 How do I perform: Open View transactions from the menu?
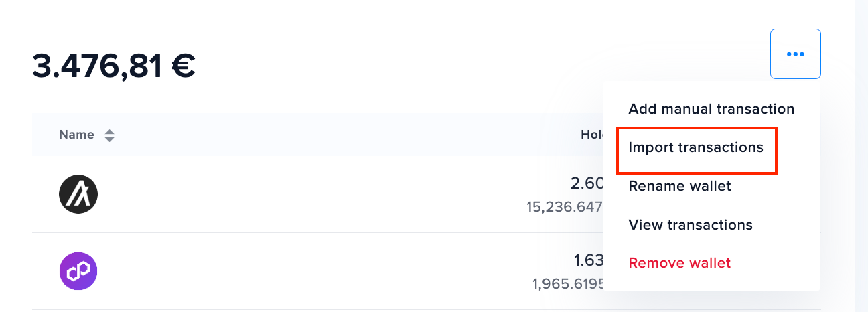coord(691,225)
